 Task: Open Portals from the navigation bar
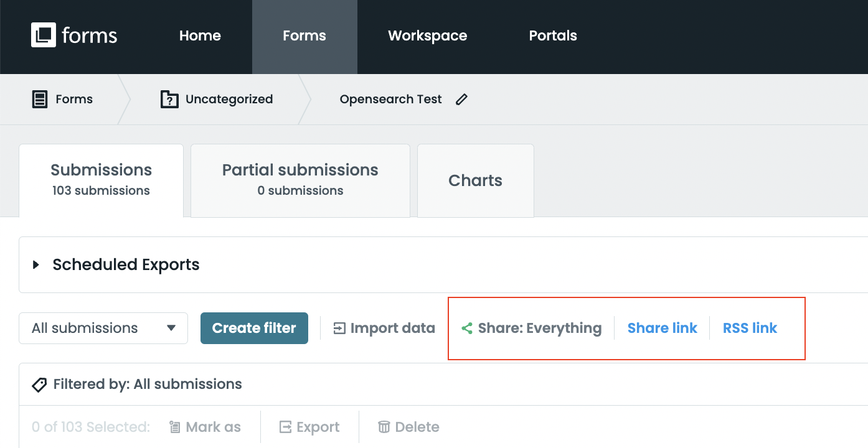[x=553, y=36]
